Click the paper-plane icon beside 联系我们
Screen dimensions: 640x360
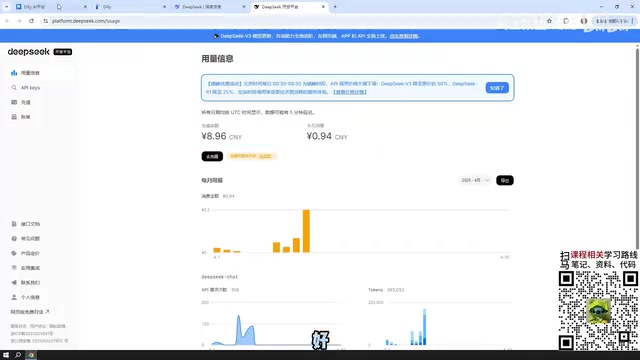(x=14, y=283)
